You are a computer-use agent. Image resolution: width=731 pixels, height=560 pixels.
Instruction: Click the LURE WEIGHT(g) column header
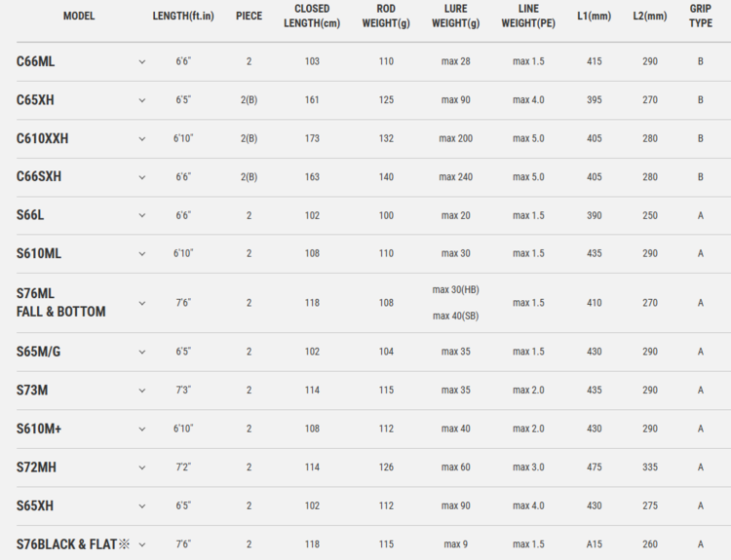455,17
